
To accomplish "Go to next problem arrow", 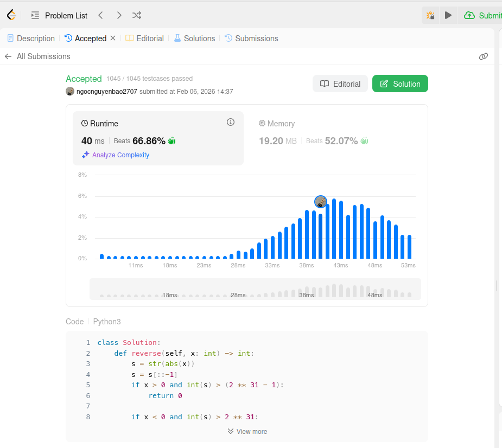I will point(119,15).
